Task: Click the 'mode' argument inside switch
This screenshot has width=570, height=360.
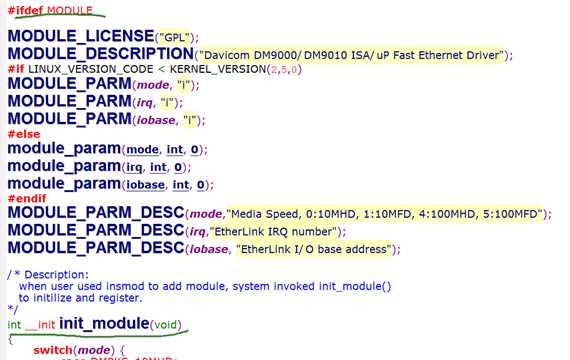Action: click(94, 350)
